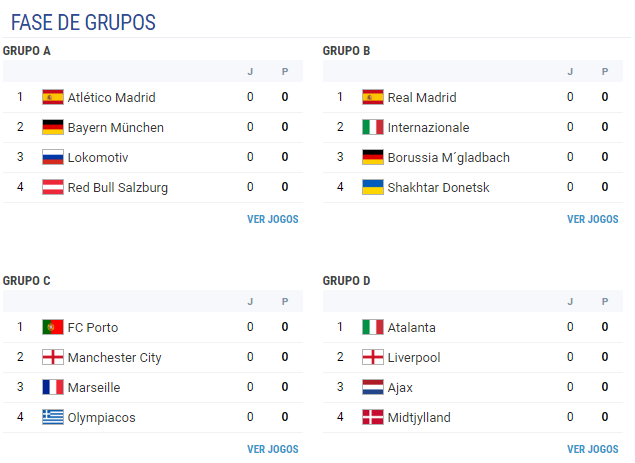Open Ver Jogos link for Grupo D
This screenshot has width=635, height=463.
592,449
